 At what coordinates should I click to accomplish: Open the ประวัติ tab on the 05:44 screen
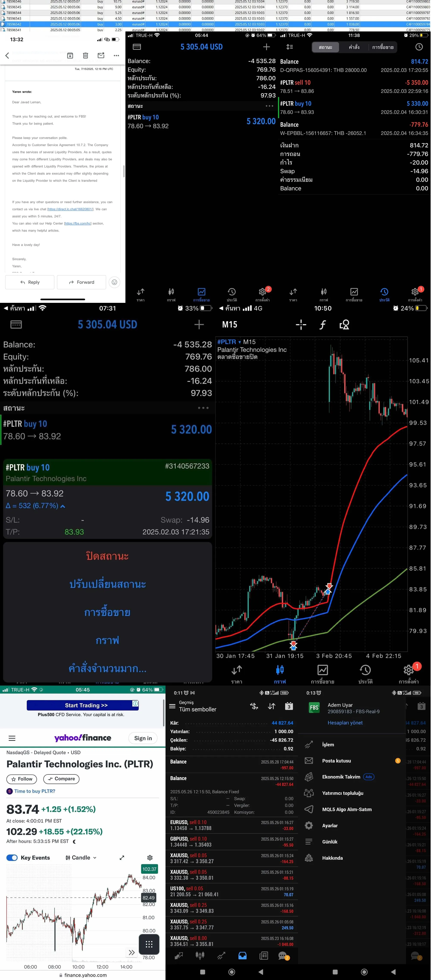pyautogui.click(x=232, y=294)
